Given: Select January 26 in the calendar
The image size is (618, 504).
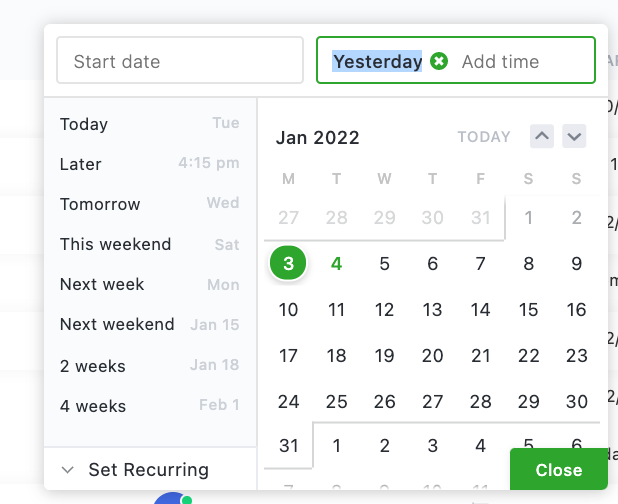Looking at the screenshot, I should pos(384,402).
